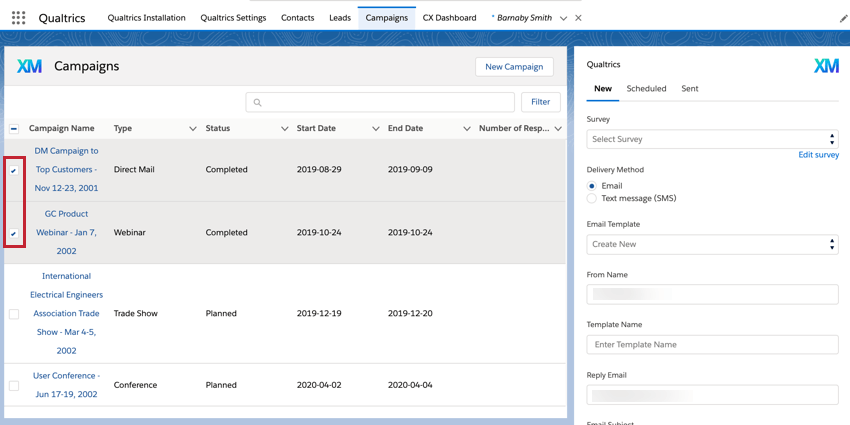
Task: Click the XM logo in Campaigns header
Action: point(30,66)
